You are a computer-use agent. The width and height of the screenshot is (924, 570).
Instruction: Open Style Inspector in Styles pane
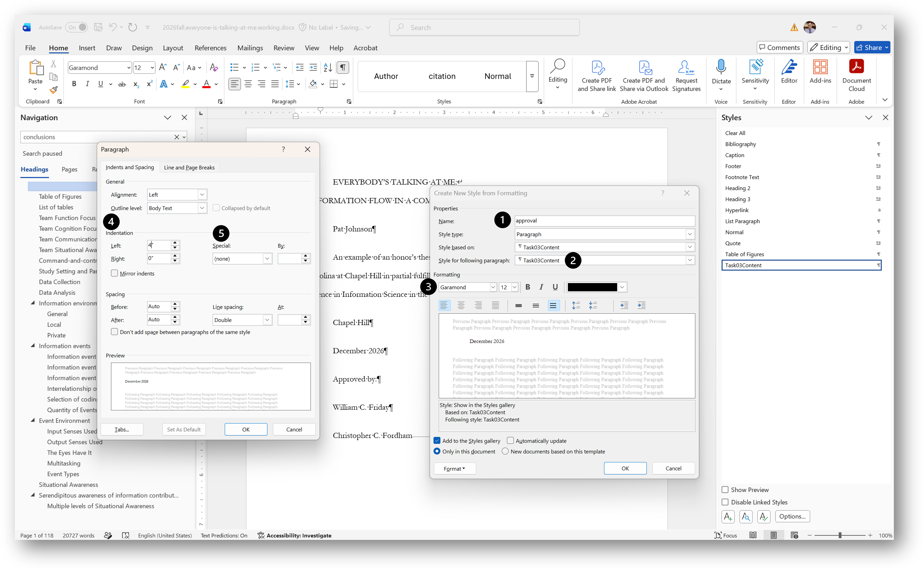click(x=745, y=517)
